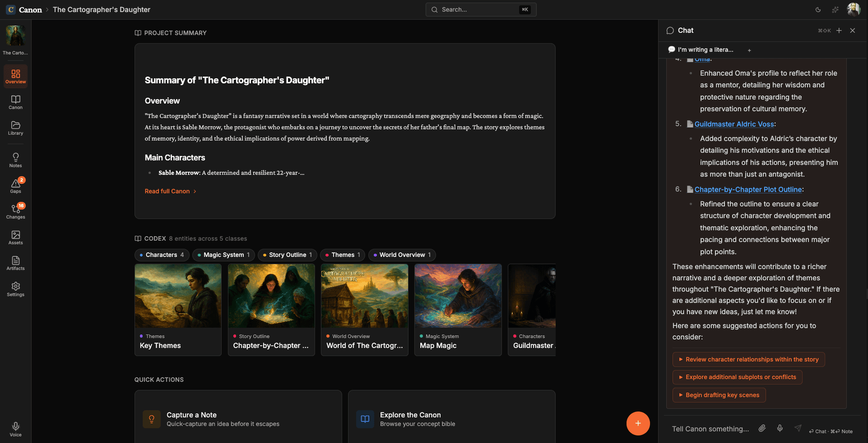Click the QUICK ACTIONS heading

[x=159, y=380]
